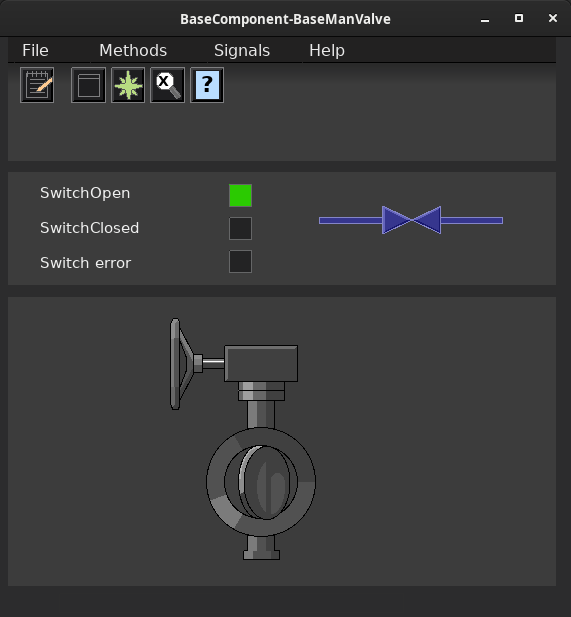Open the File menu

(35, 50)
